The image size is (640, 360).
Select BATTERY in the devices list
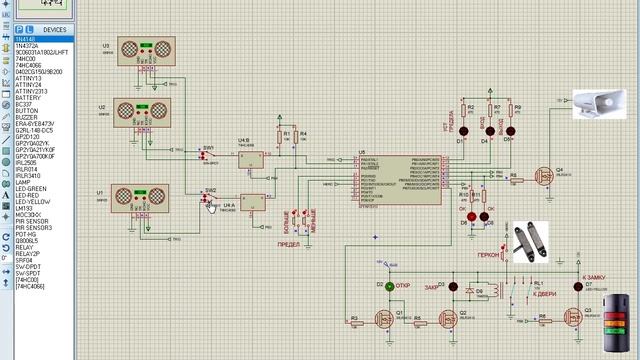point(44,98)
